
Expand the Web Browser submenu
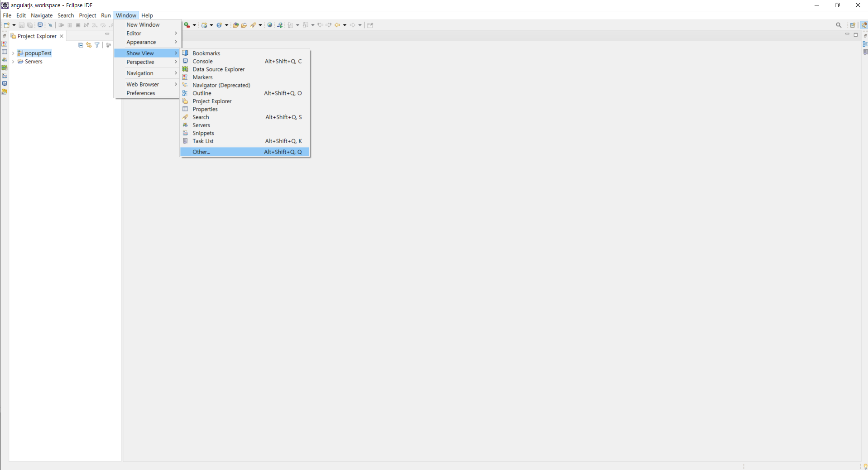[148, 85]
